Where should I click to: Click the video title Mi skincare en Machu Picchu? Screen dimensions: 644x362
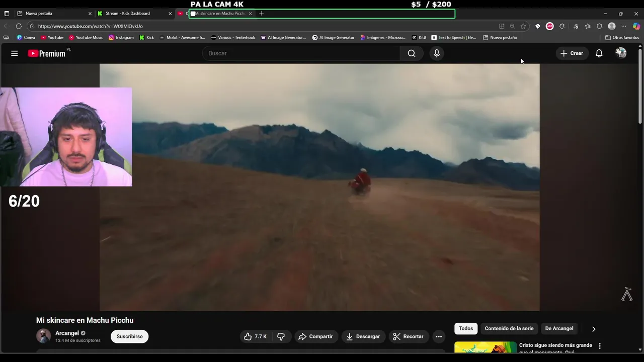click(85, 320)
